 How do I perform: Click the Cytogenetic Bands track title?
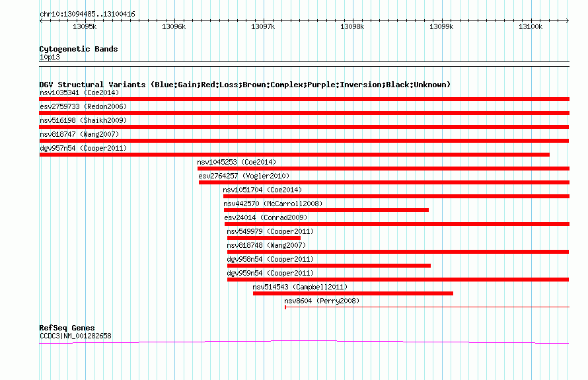point(79,49)
